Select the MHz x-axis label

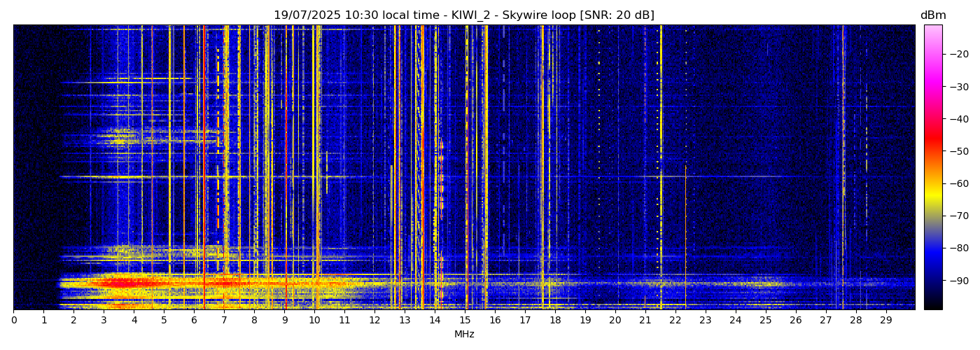coord(463,335)
